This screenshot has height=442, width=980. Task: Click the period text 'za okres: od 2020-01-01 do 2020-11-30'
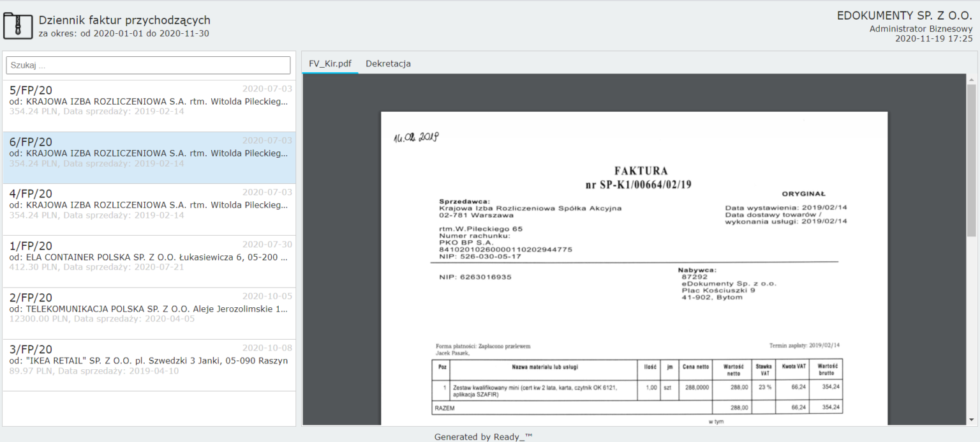tap(124, 33)
